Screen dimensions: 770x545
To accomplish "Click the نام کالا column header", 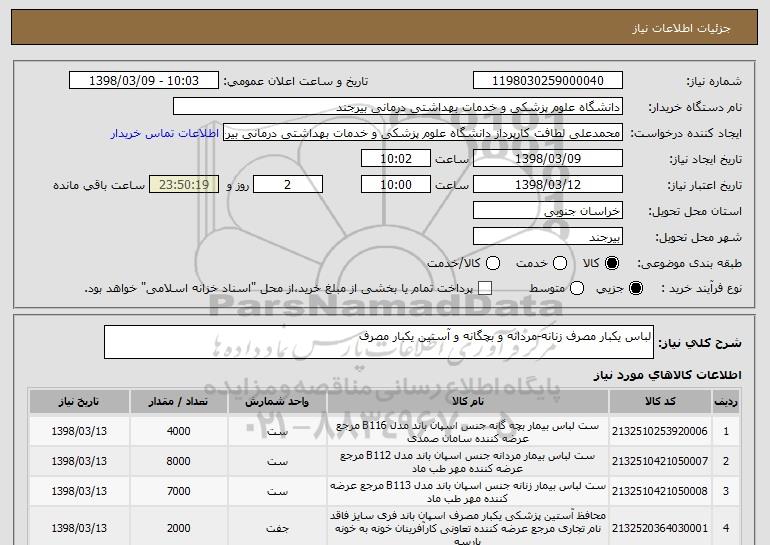I will click(468, 402).
